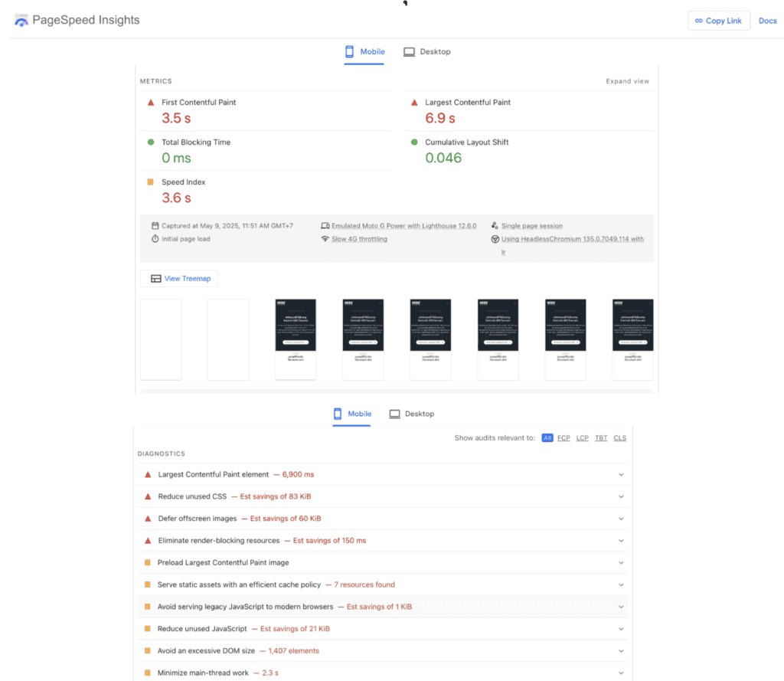Select the Mobile tab above Diagnostics
The height and width of the screenshot is (681, 784).
pyautogui.click(x=351, y=414)
